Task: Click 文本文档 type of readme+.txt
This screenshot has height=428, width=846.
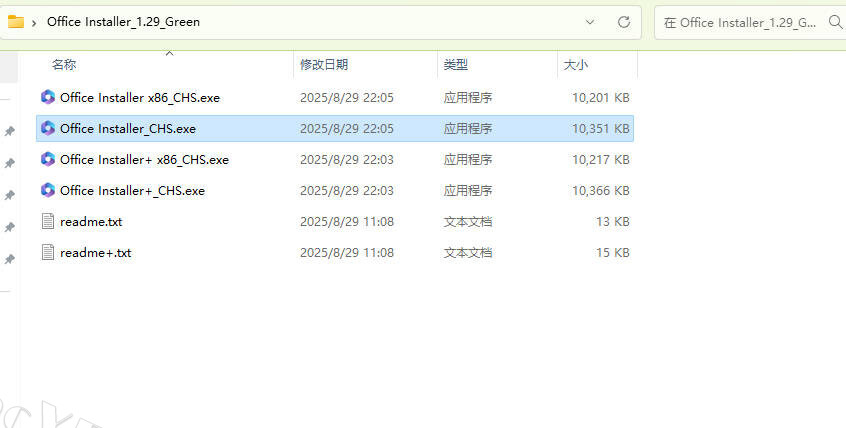Action: [467, 253]
